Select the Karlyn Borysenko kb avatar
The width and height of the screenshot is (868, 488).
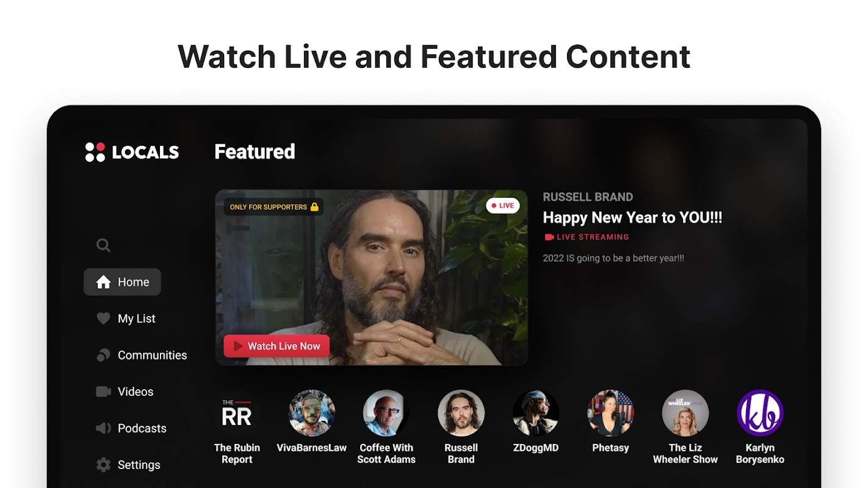(760, 413)
